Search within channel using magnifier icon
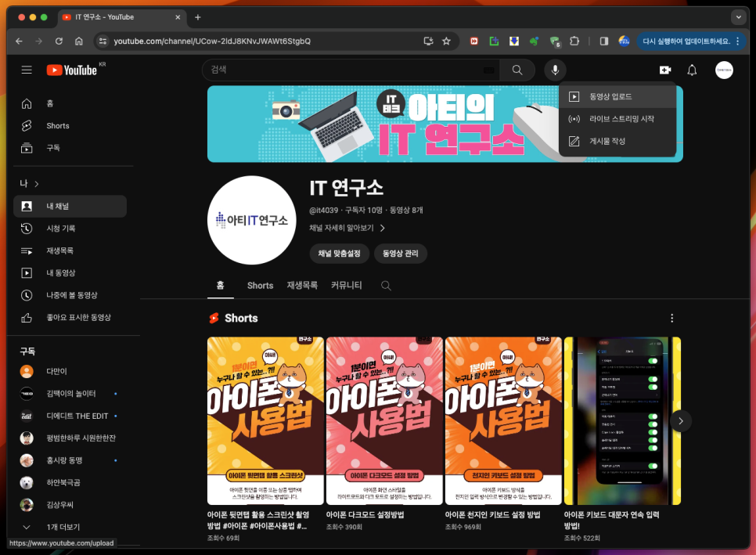 [386, 286]
